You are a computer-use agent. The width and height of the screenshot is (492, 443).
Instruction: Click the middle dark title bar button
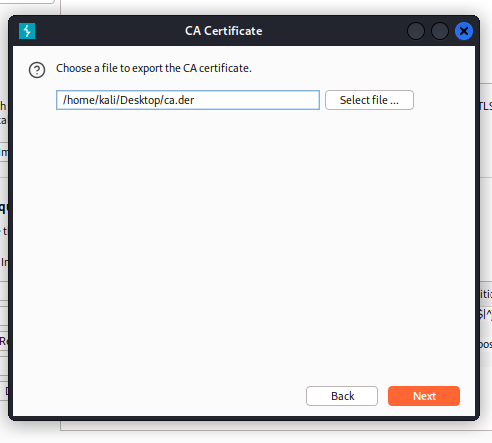point(440,31)
